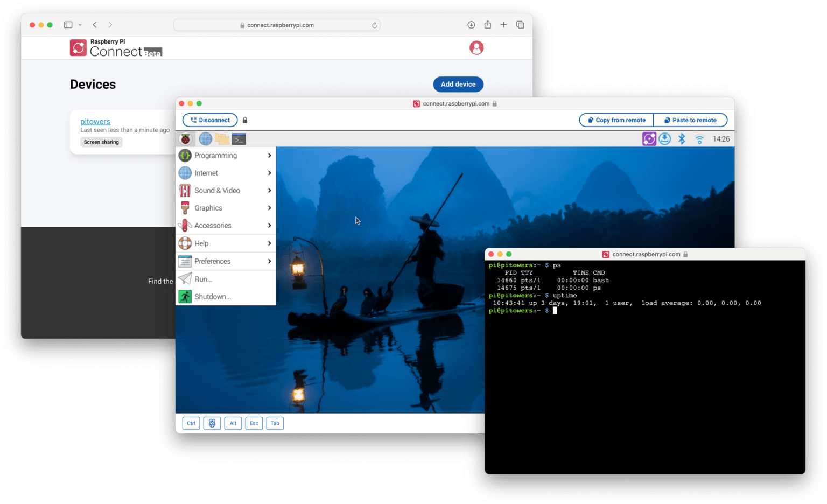827x504 pixels.
Task: Open the Programming menu entry
Action: 226,156
